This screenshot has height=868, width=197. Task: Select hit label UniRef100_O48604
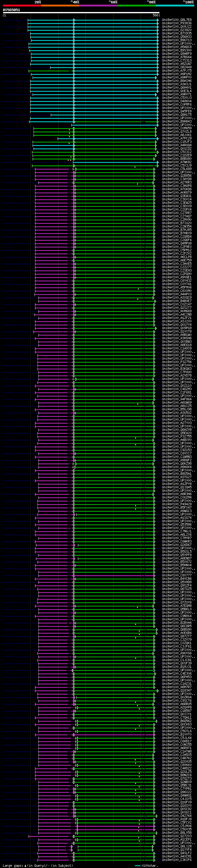(176, 101)
